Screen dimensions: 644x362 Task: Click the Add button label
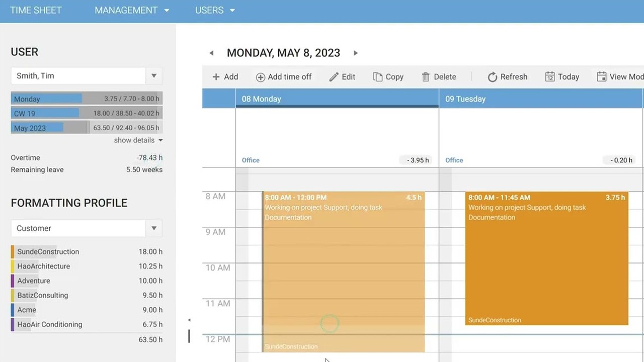[231, 77]
